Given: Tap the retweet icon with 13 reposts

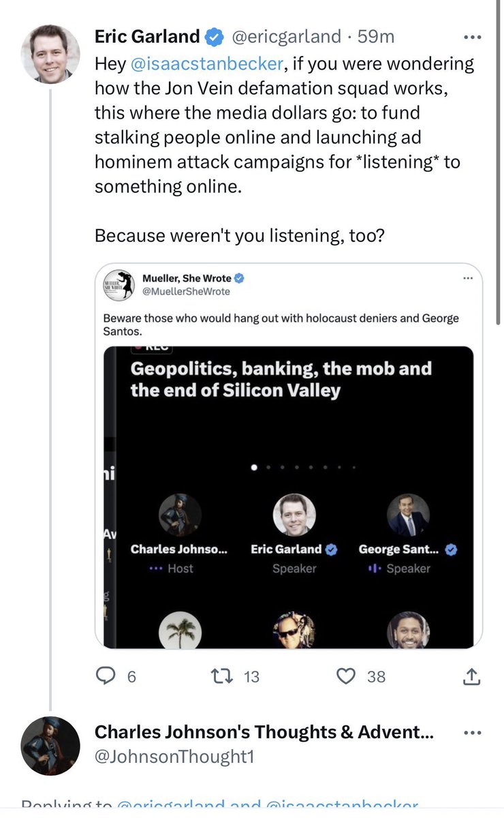Looking at the screenshot, I should point(220,676).
